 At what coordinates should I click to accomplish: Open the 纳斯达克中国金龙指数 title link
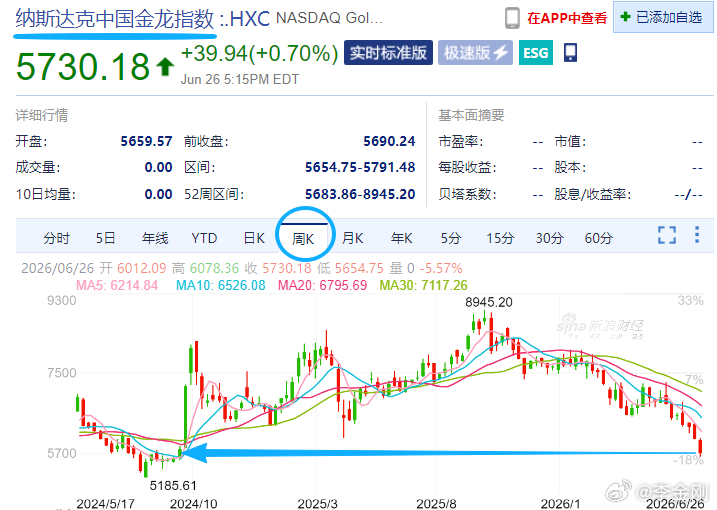point(115,19)
